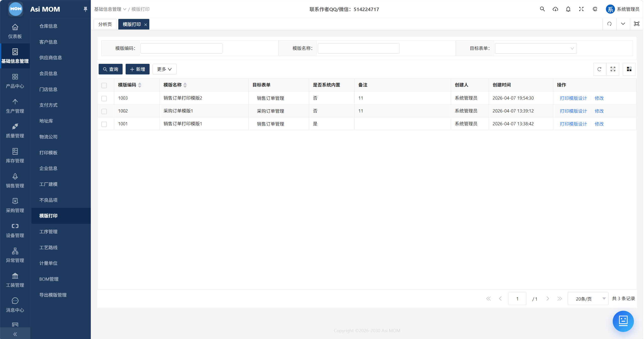Focus the 模版编码 input field
The height and width of the screenshot is (339, 644).
click(181, 48)
